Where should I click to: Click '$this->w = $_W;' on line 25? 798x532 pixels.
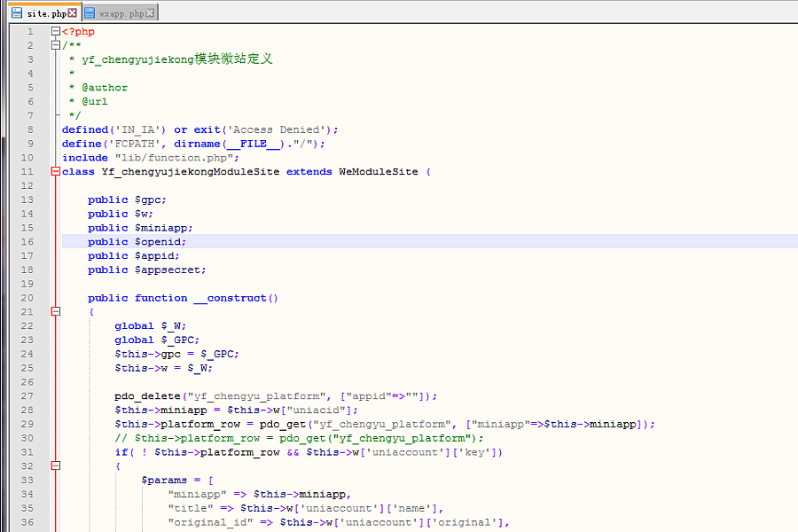coord(163,368)
